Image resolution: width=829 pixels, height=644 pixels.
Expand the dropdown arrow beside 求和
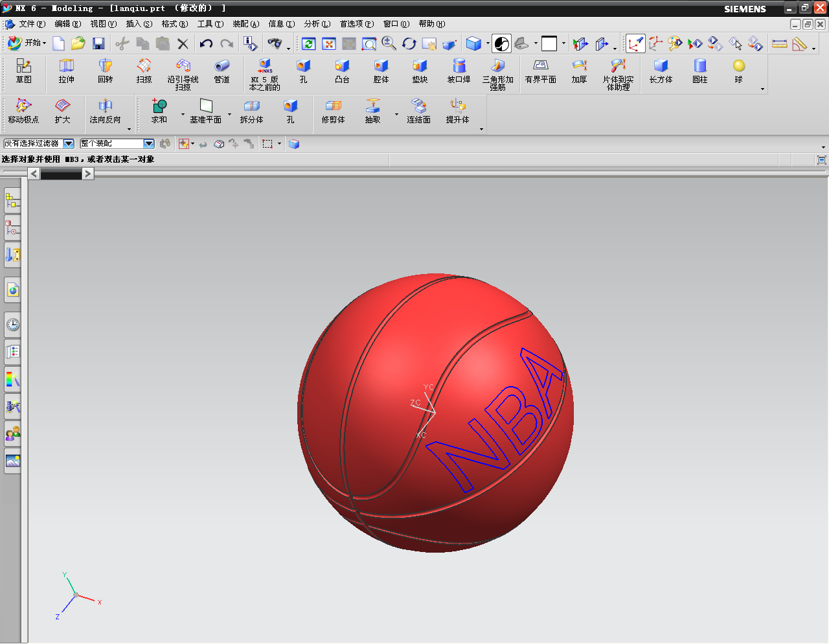pyautogui.click(x=183, y=114)
